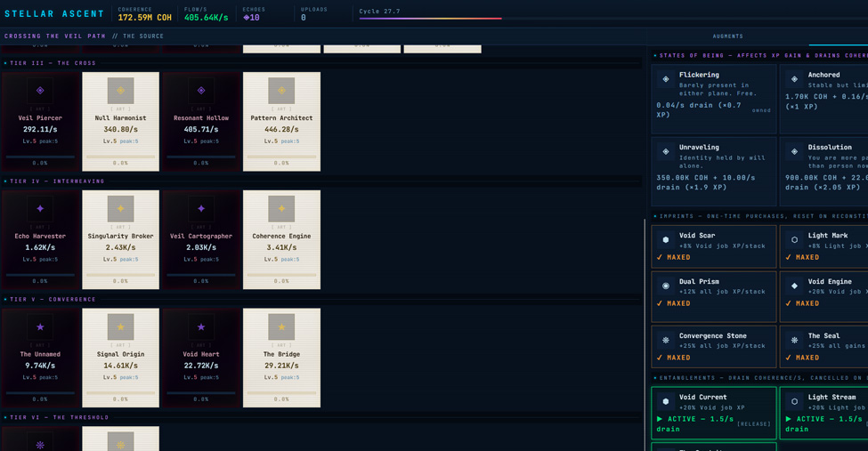Select the Flickering state of being title
The height and width of the screenshot is (451, 868).
pos(699,75)
